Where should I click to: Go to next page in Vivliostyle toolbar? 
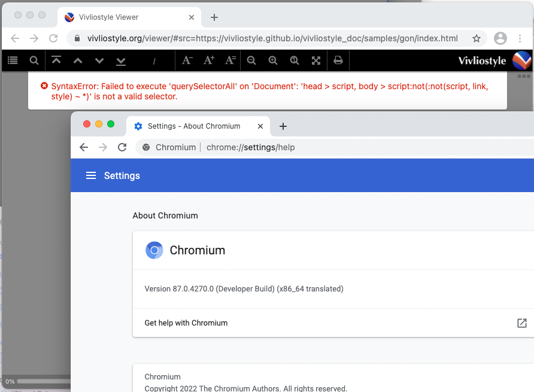coord(99,60)
